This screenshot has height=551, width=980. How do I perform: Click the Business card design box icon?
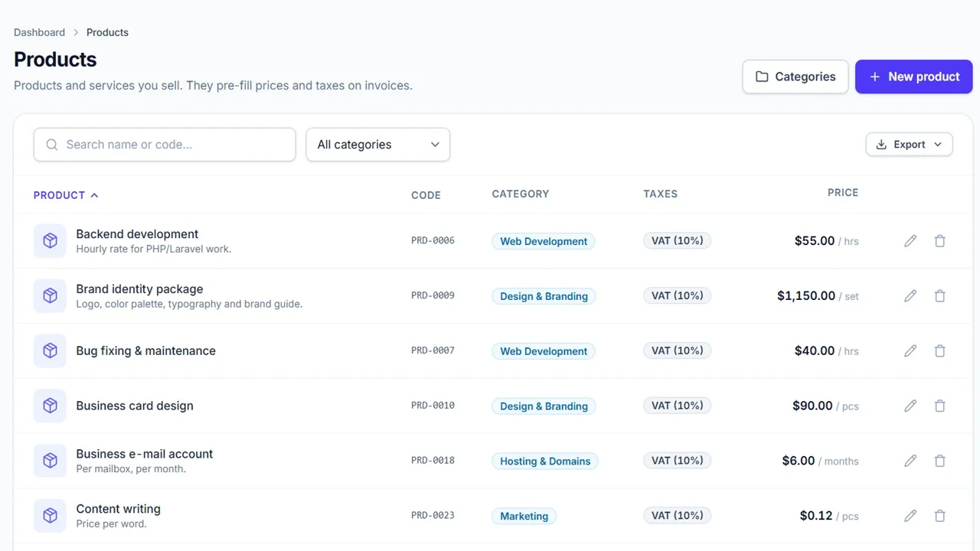(50, 406)
